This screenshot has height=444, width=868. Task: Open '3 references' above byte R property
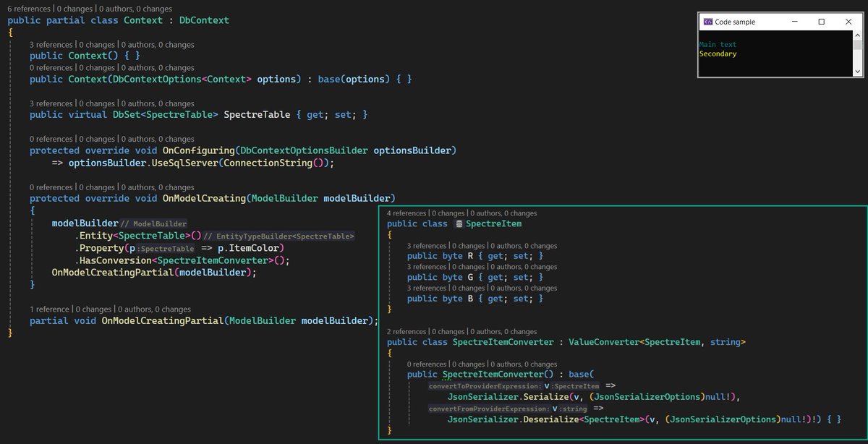coord(427,246)
